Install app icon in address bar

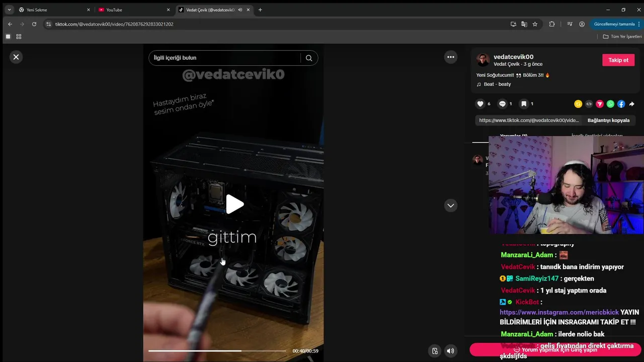pyautogui.click(x=513, y=24)
